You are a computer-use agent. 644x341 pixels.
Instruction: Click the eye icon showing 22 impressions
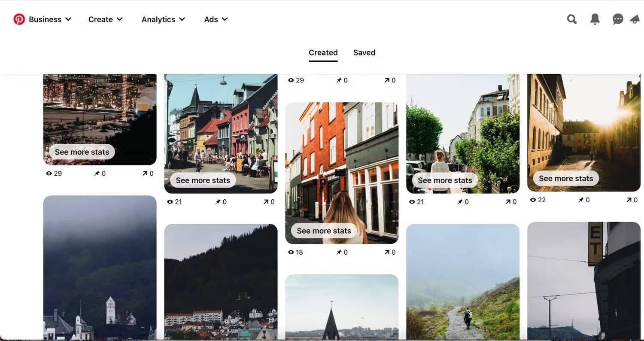(x=534, y=199)
